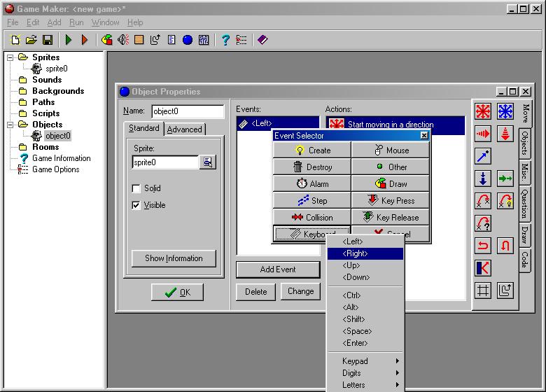Viewport: 546px width, 392px height.
Task: Click the snap to grid action icon
Action: (483, 290)
